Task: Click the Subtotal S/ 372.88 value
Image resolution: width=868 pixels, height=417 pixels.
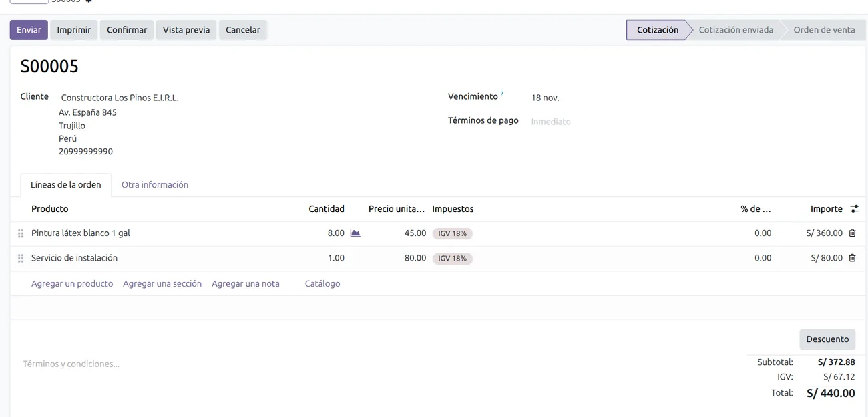Action: point(836,362)
